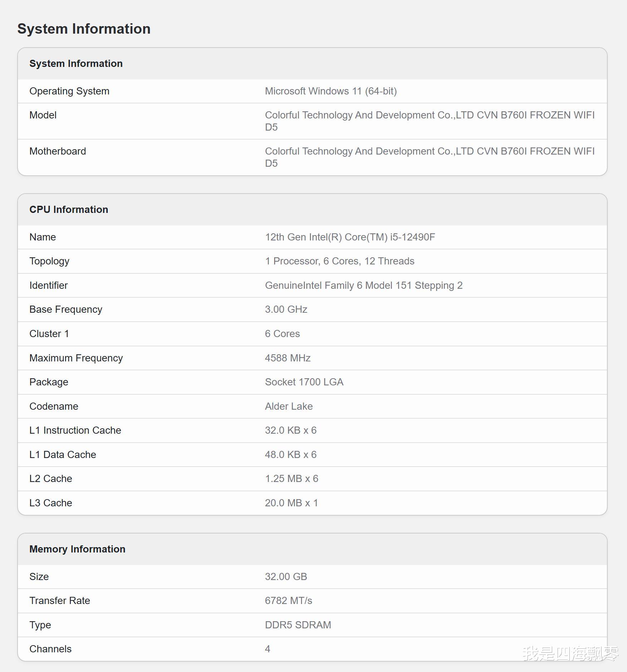
Task: Click the Motherboard row label
Action: pyautogui.click(x=58, y=151)
